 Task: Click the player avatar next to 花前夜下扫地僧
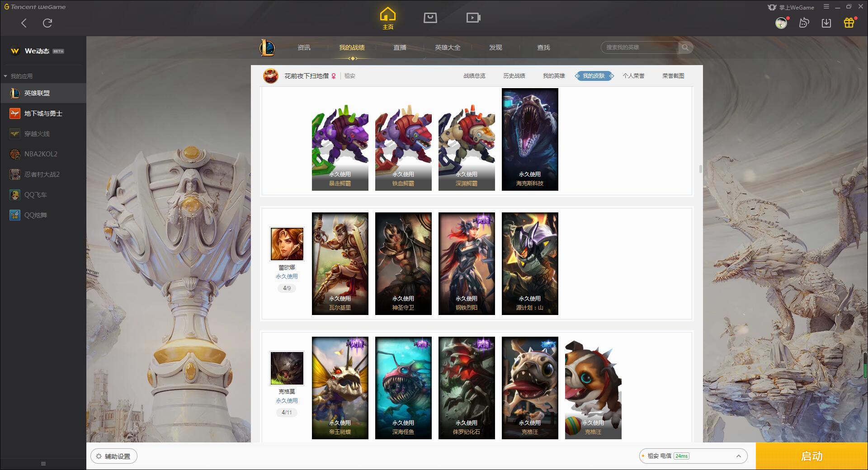coord(271,76)
